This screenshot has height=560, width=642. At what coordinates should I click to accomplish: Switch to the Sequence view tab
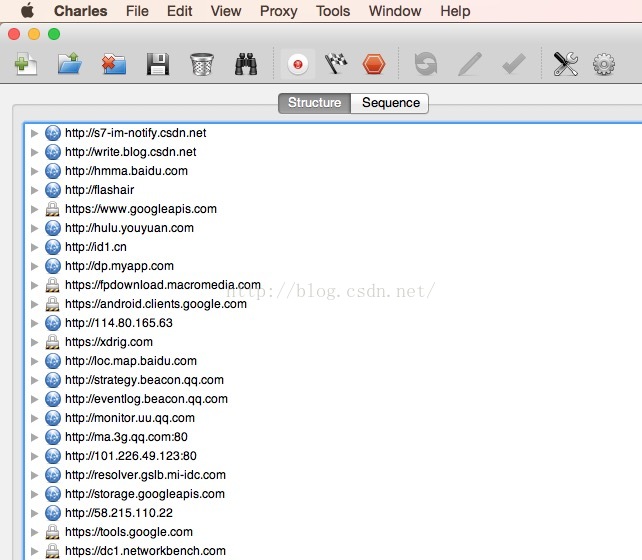pyautogui.click(x=391, y=103)
